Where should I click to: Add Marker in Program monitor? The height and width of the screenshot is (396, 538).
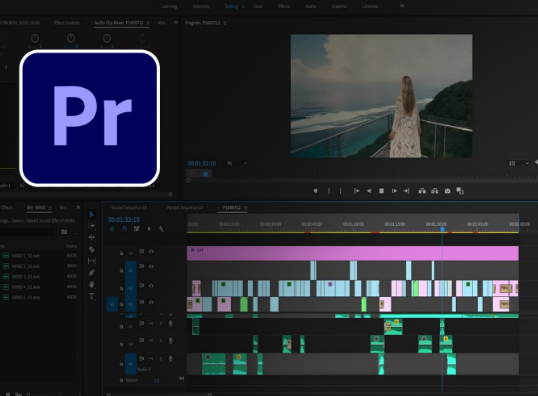click(316, 191)
